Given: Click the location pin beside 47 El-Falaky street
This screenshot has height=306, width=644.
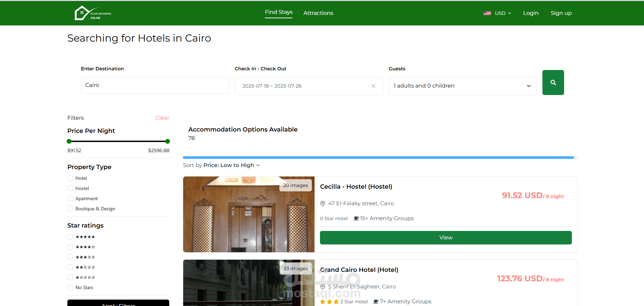Looking at the screenshot, I should click(323, 204).
